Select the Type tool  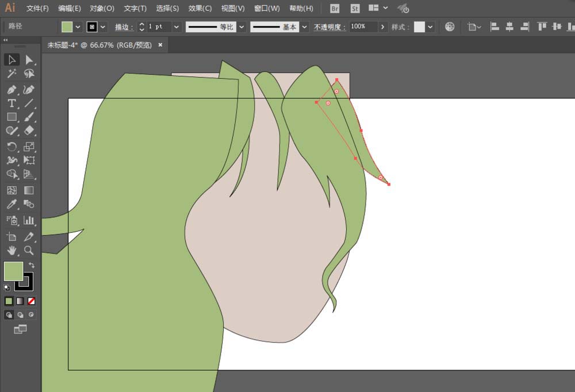click(11, 103)
